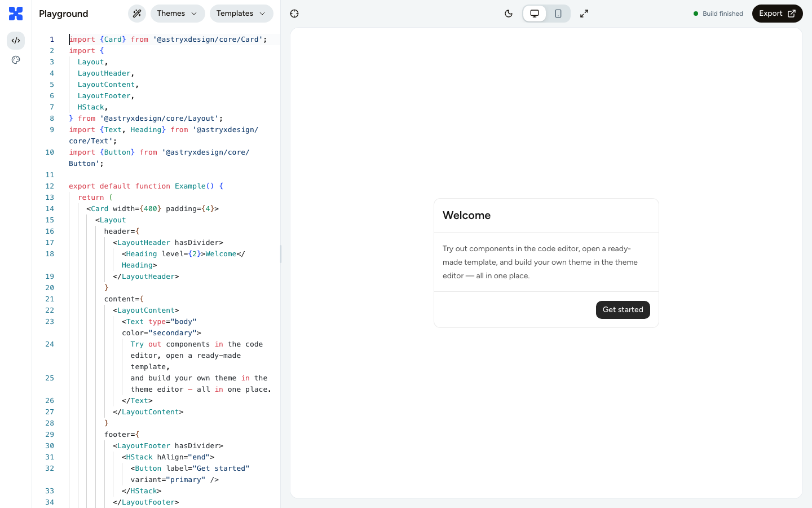
Task: Click the "return (" code line
Action: click(95, 198)
